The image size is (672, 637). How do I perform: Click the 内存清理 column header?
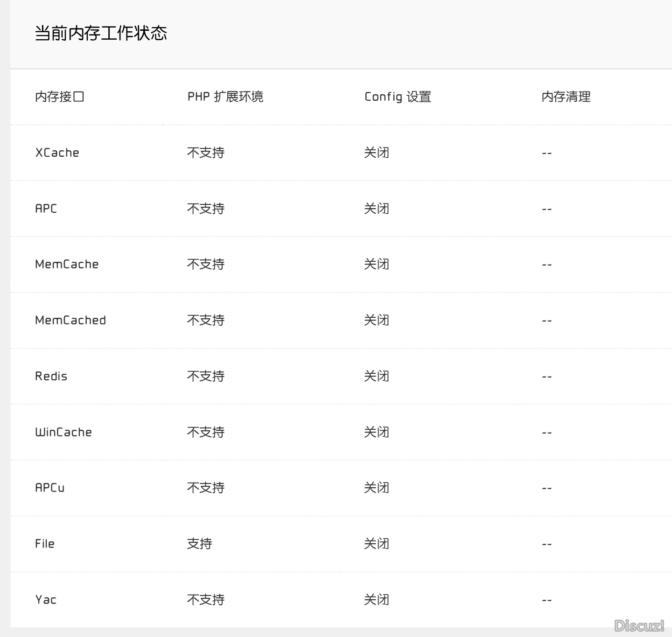566,97
